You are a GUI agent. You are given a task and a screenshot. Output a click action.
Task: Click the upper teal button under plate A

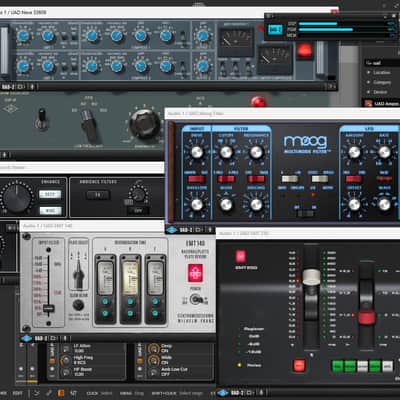tap(105, 301)
